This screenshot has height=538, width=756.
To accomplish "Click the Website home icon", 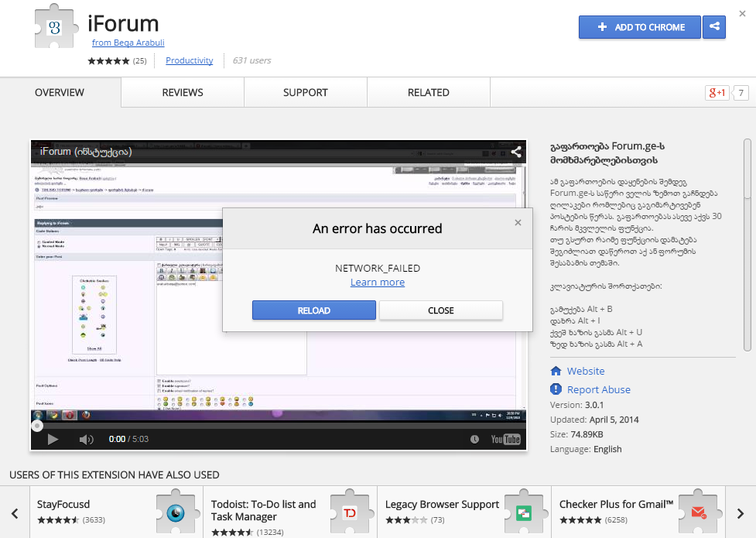I will [556, 371].
